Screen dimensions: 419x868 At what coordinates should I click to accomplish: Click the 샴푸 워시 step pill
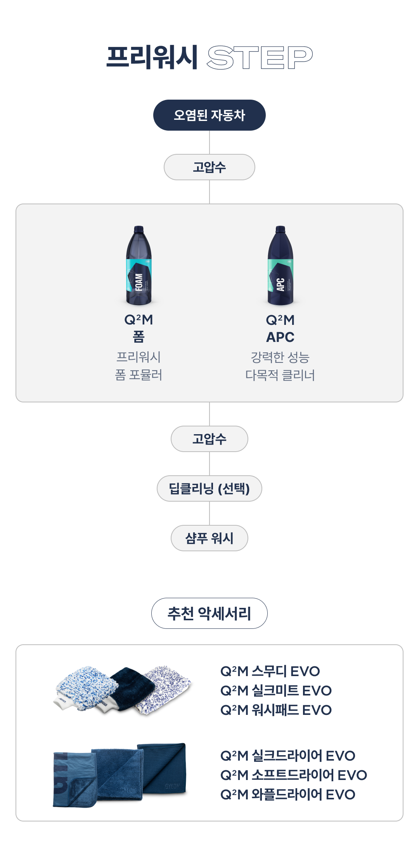coord(209,538)
